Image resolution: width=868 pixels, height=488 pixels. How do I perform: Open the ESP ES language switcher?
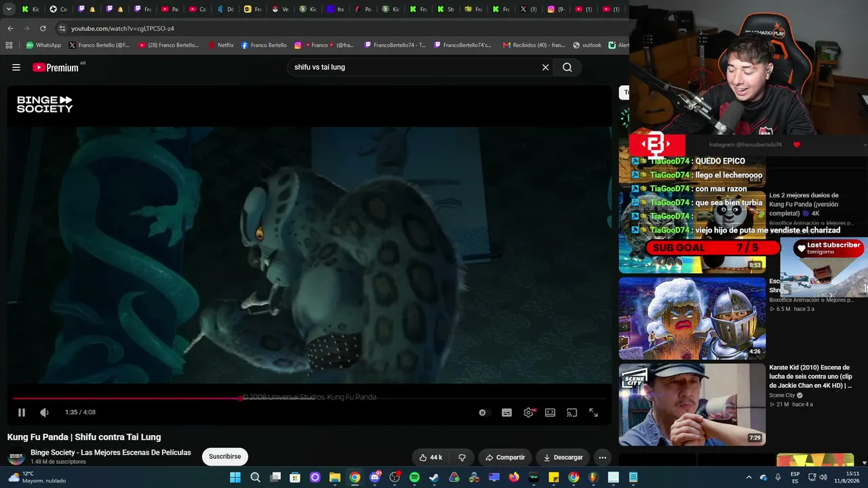click(x=795, y=478)
